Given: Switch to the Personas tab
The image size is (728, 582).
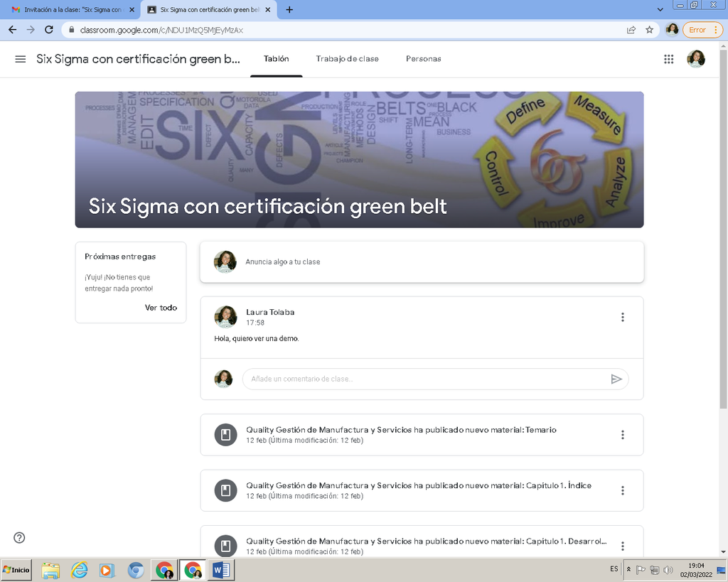Looking at the screenshot, I should click(424, 59).
